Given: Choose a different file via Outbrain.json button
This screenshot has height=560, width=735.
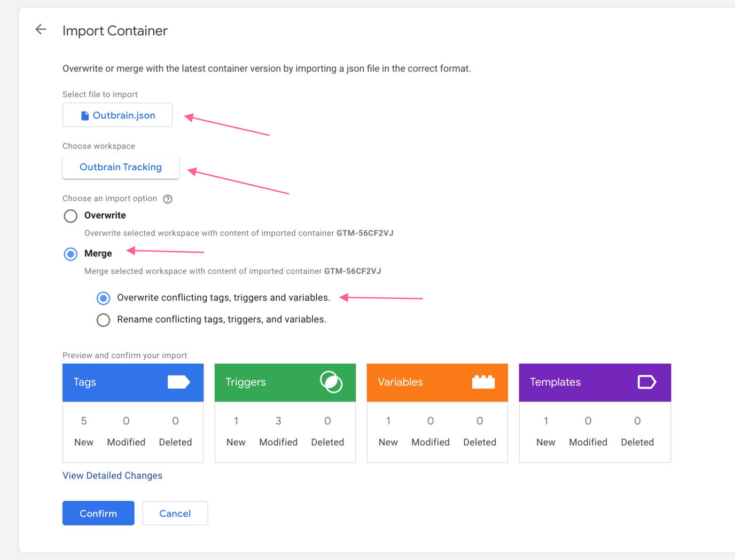Looking at the screenshot, I should click(118, 115).
